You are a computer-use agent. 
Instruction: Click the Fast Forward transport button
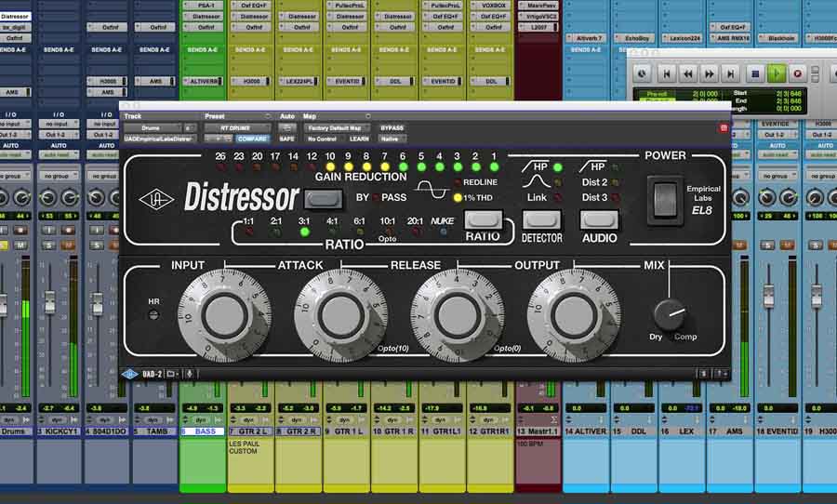coord(710,73)
